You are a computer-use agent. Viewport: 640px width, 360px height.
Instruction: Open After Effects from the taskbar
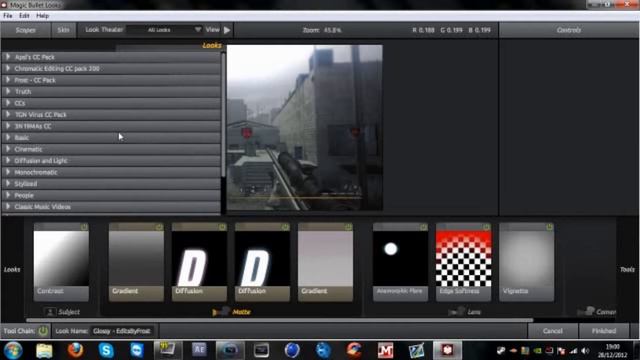[199, 350]
